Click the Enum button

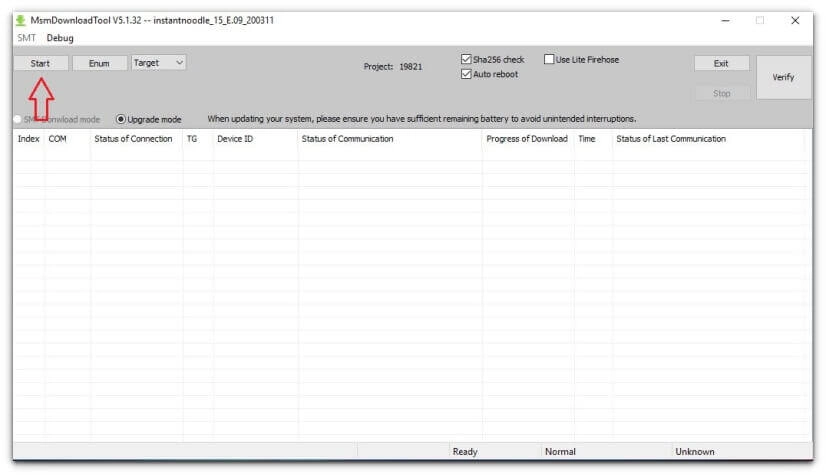(x=99, y=63)
